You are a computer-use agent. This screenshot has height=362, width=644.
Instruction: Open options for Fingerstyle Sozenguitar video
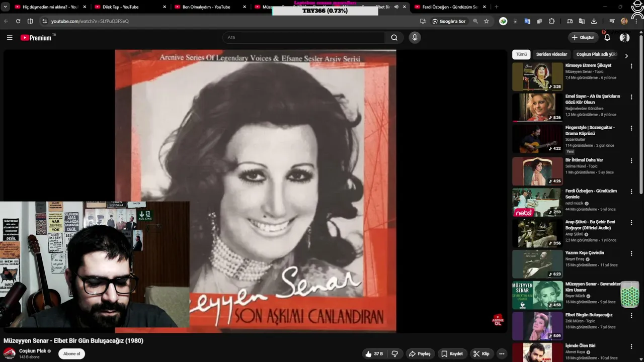pos(631,128)
